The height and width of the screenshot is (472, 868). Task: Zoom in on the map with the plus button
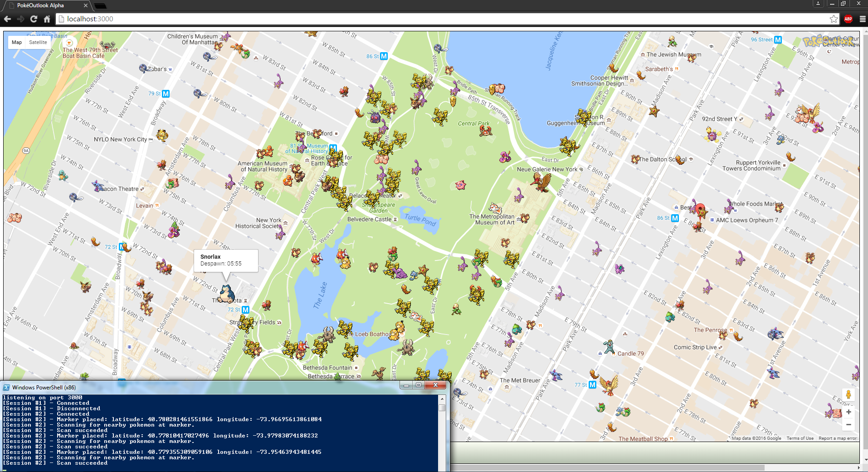848,412
